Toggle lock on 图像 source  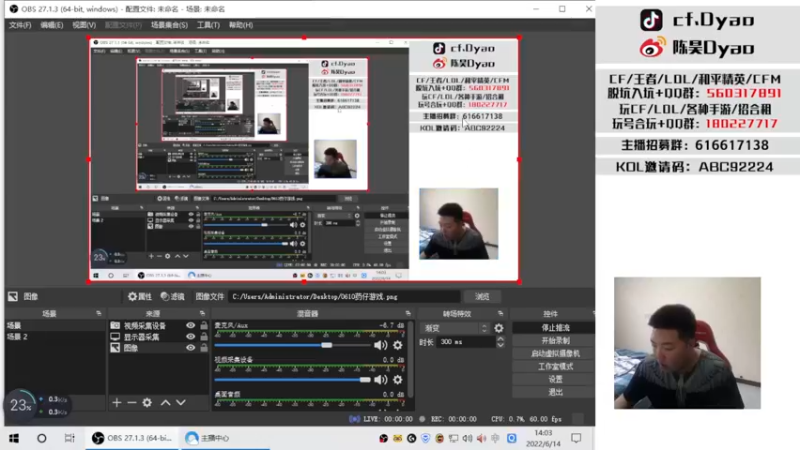(x=204, y=348)
